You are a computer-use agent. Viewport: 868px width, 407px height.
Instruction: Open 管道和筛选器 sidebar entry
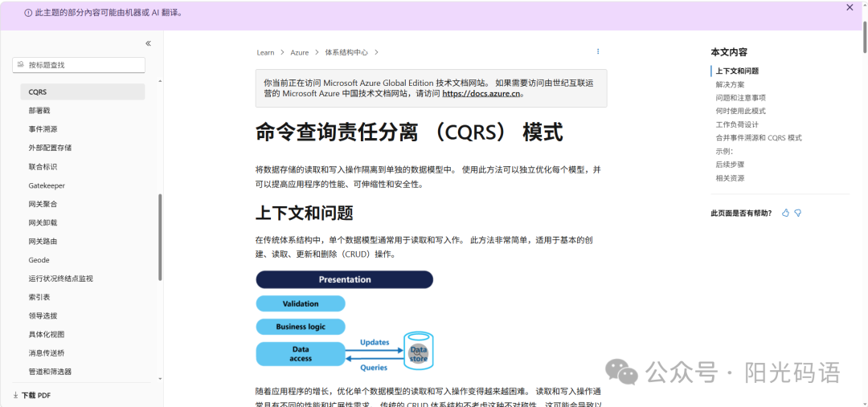[51, 372]
